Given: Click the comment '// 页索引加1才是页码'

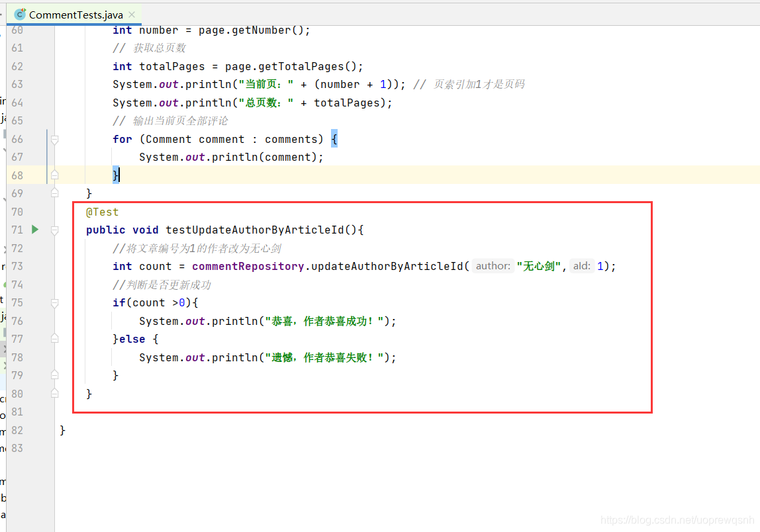Looking at the screenshot, I should pyautogui.click(x=469, y=84).
